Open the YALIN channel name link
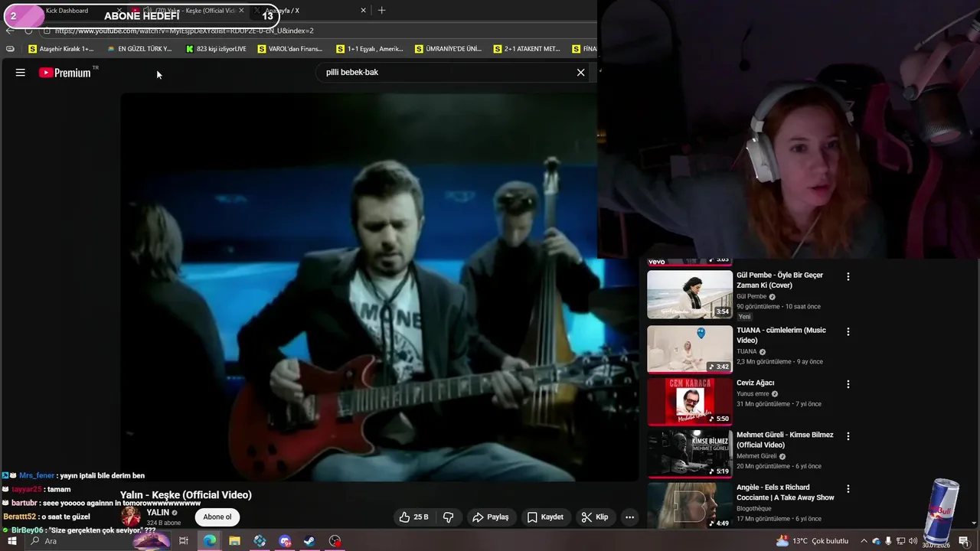Screen dimensions: 980x551 click(x=158, y=513)
